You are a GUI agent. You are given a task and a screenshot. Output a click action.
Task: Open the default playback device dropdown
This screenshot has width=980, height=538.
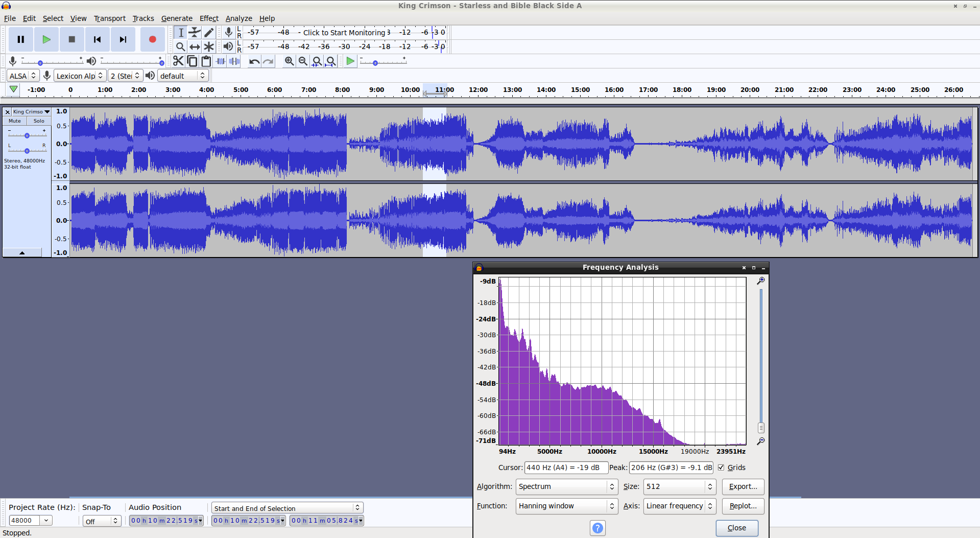click(x=182, y=76)
